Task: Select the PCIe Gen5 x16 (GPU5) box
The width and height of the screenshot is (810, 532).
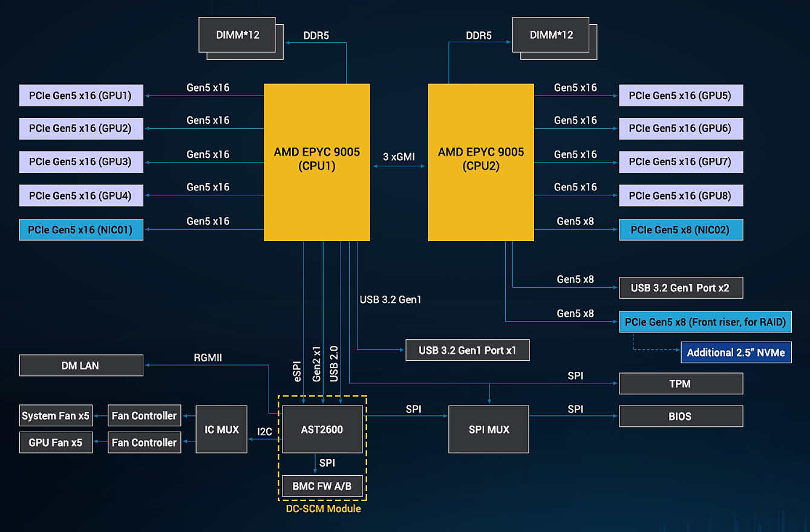Action: pyautogui.click(x=681, y=96)
